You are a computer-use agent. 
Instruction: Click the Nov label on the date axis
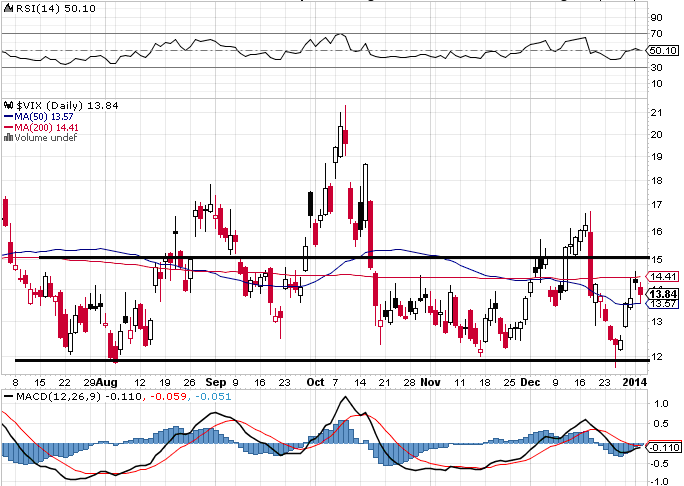430,382
